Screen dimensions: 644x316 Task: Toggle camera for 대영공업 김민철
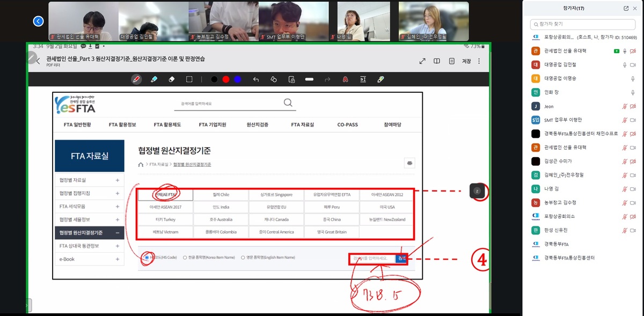click(633, 64)
